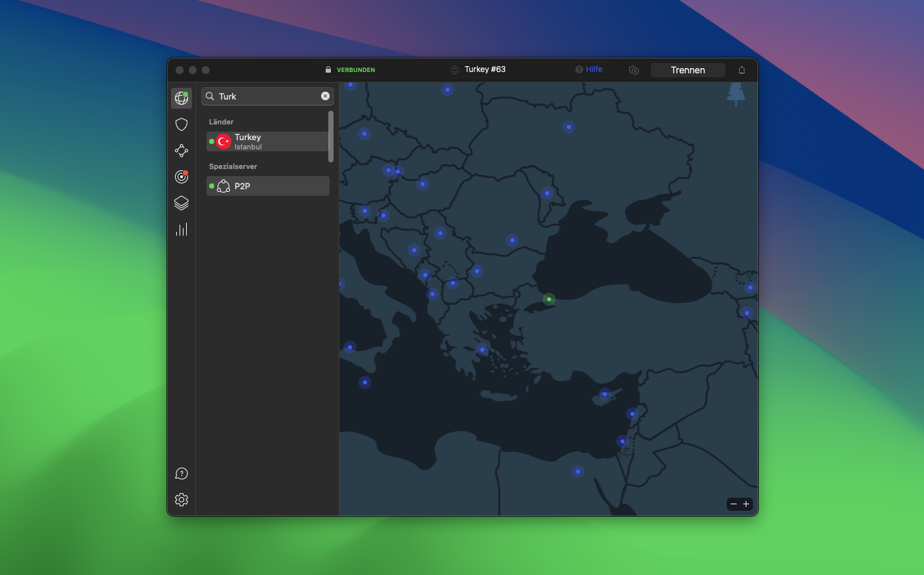Click the Turkey #63 server label

click(x=485, y=69)
